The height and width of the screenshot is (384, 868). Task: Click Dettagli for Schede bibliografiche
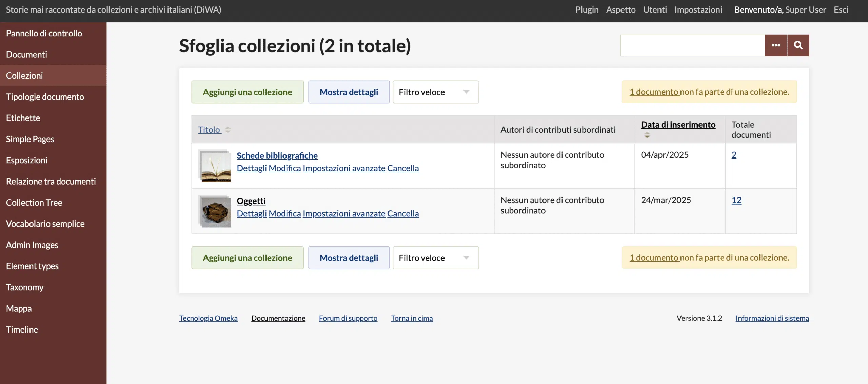[252, 168]
